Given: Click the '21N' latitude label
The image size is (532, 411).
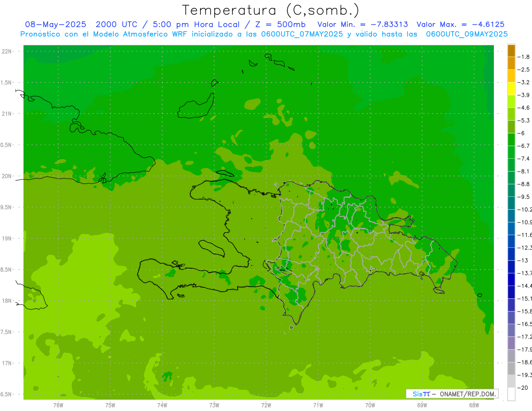Looking at the screenshot, I should [x=7, y=114].
